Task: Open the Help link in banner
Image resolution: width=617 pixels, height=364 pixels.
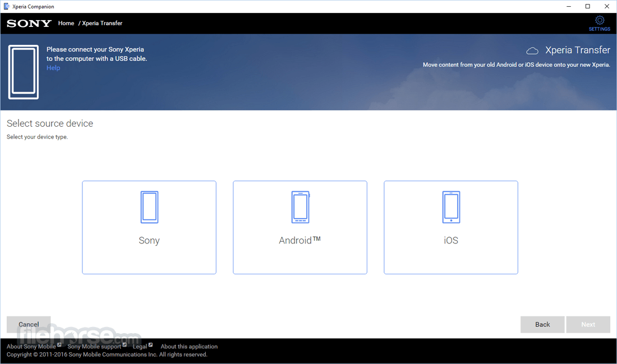Action: pos(53,68)
